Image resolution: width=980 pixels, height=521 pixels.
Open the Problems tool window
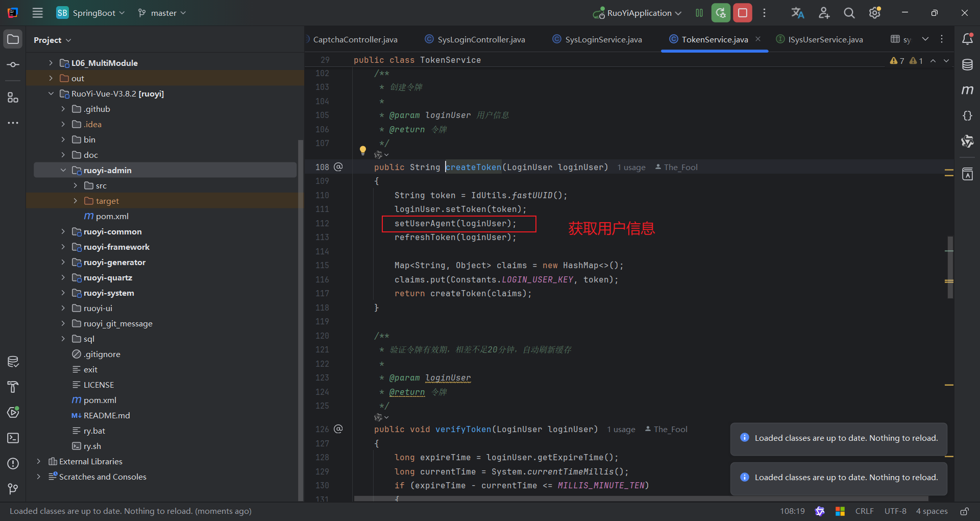click(13, 463)
